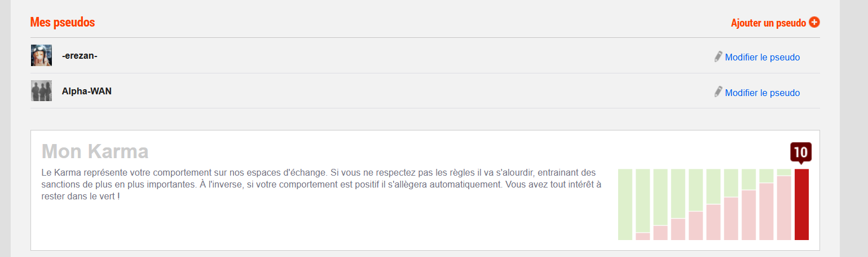
Task: Open the Alpha-WAN avatar image
Action: point(41,90)
